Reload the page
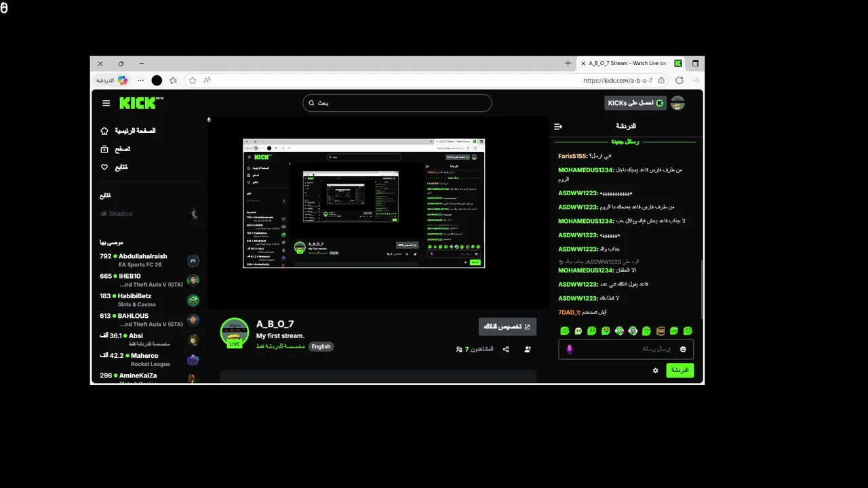The height and width of the screenshot is (488, 868). tap(679, 80)
